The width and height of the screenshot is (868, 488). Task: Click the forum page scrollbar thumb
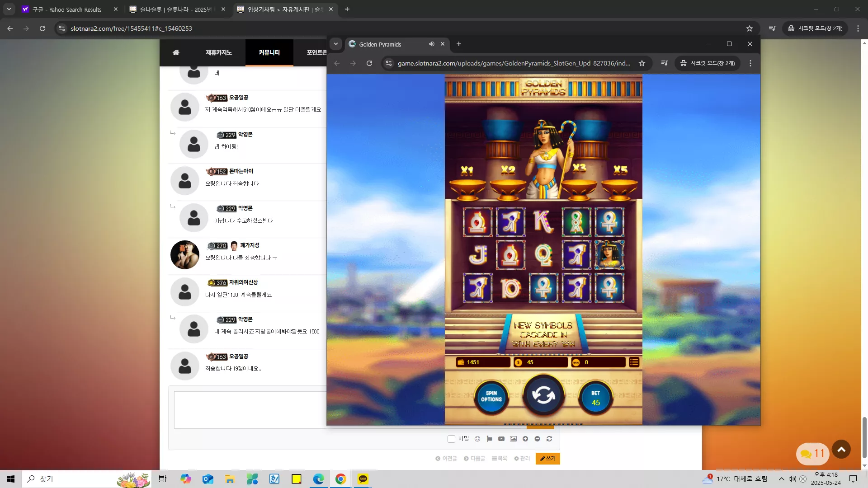pos(864,437)
